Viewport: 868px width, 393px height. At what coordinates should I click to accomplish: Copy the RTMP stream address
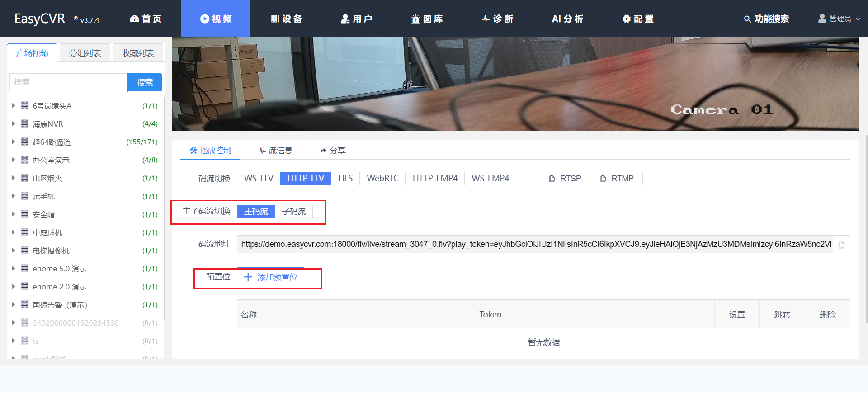[616, 179]
